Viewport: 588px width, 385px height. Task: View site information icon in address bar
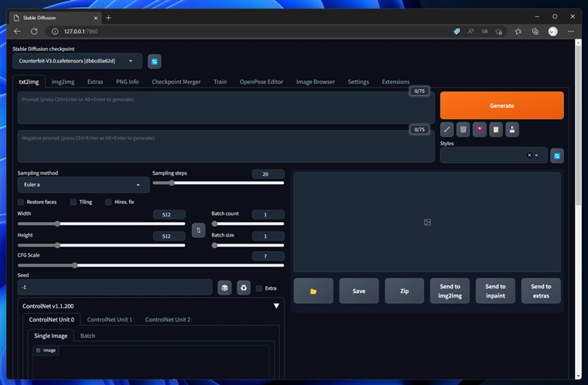(x=55, y=32)
